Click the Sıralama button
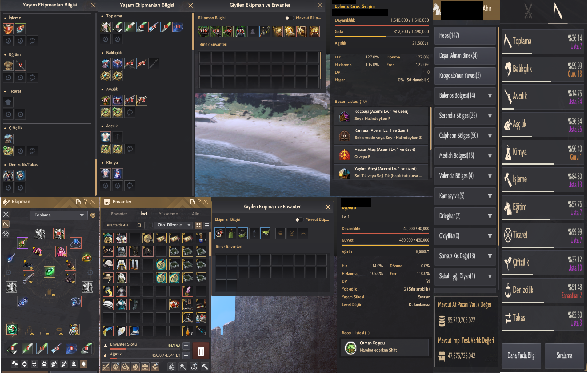 (564, 356)
